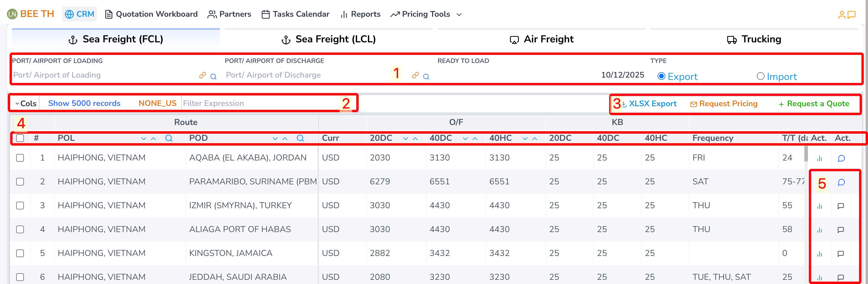Open comment icon for Paramaribo, Suriname row

coord(841,182)
